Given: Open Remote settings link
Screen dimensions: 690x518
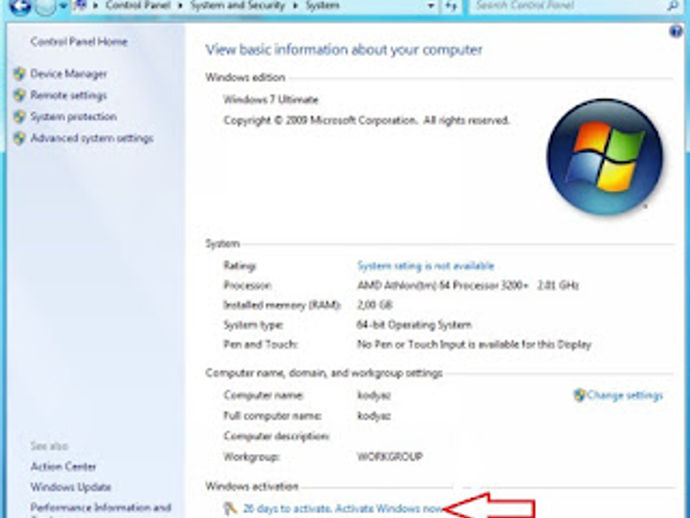Looking at the screenshot, I should point(69,96).
